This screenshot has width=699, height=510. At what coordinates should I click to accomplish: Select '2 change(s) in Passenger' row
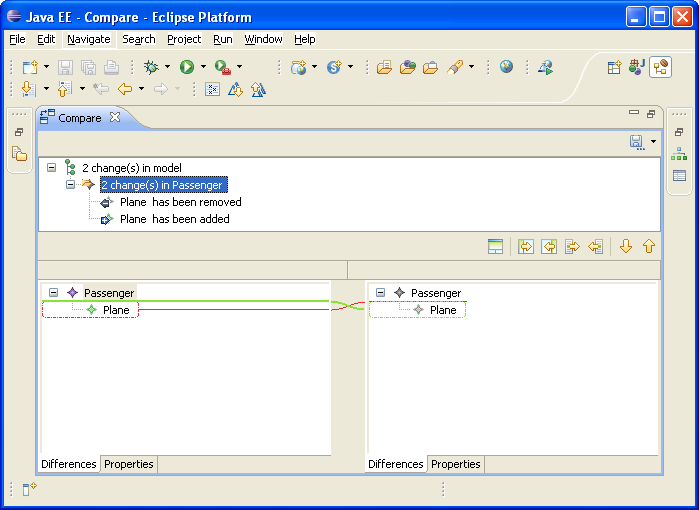pos(164,185)
